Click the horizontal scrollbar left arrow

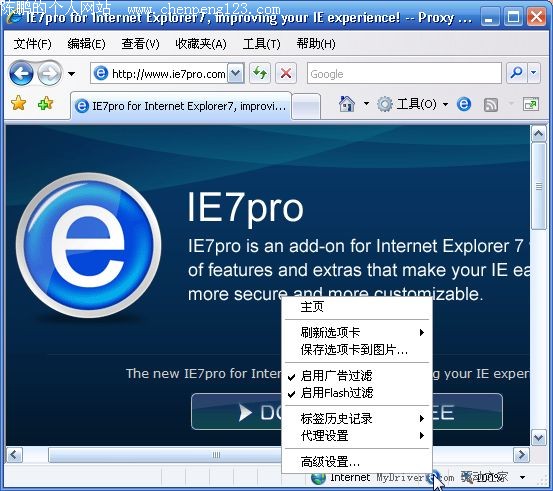[x=14, y=455]
